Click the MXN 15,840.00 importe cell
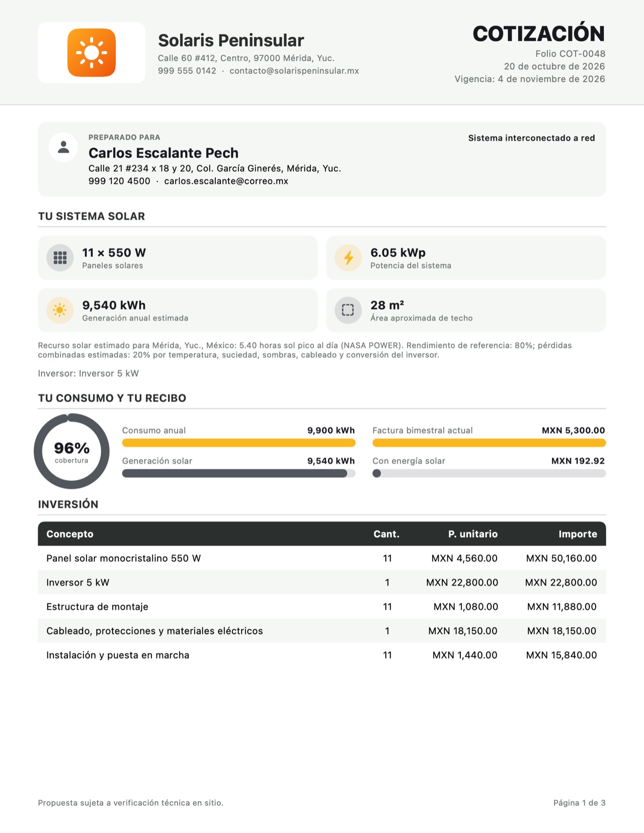 pyautogui.click(x=561, y=655)
